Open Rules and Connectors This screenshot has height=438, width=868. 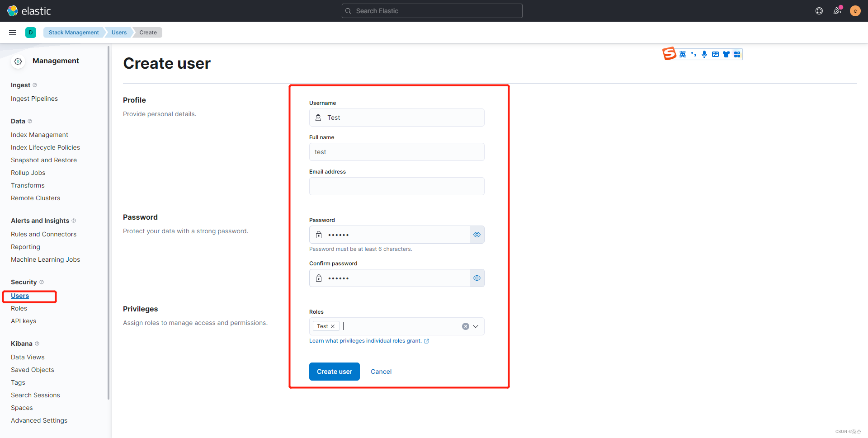coord(43,234)
